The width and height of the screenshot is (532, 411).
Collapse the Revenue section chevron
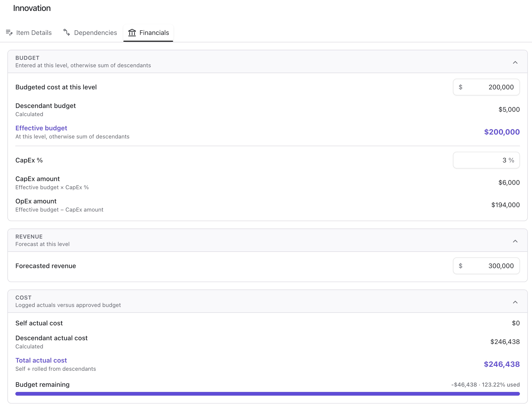click(x=515, y=241)
